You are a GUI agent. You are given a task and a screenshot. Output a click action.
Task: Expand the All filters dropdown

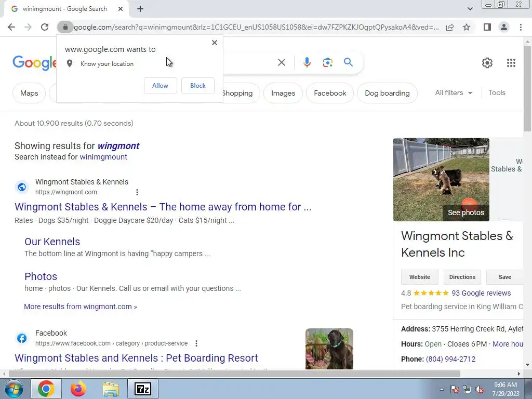coord(454,92)
